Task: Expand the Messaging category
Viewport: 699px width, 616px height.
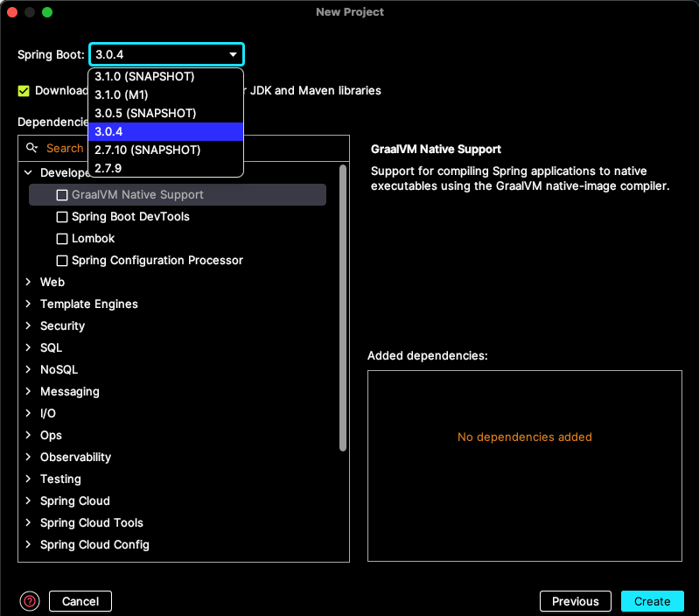Action: 28,391
